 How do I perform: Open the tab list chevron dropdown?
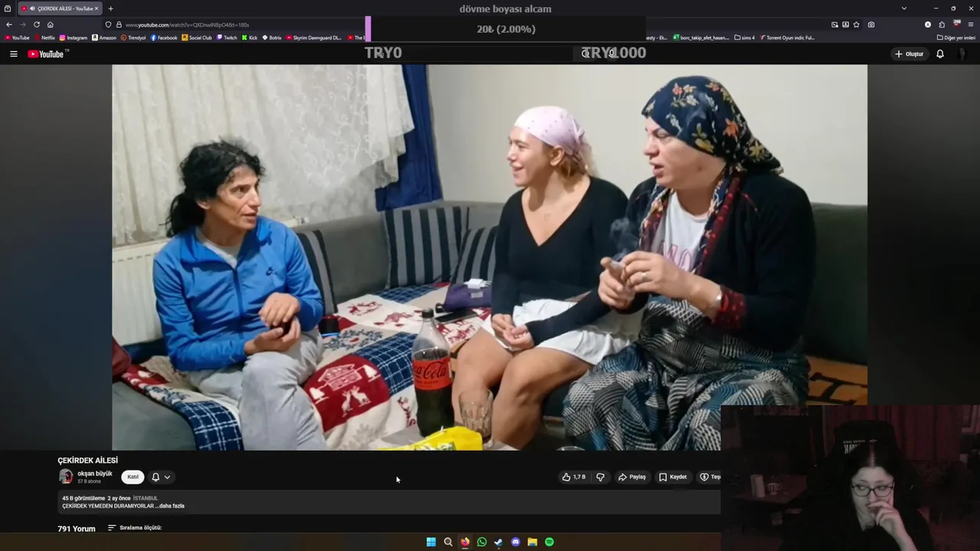click(x=904, y=8)
